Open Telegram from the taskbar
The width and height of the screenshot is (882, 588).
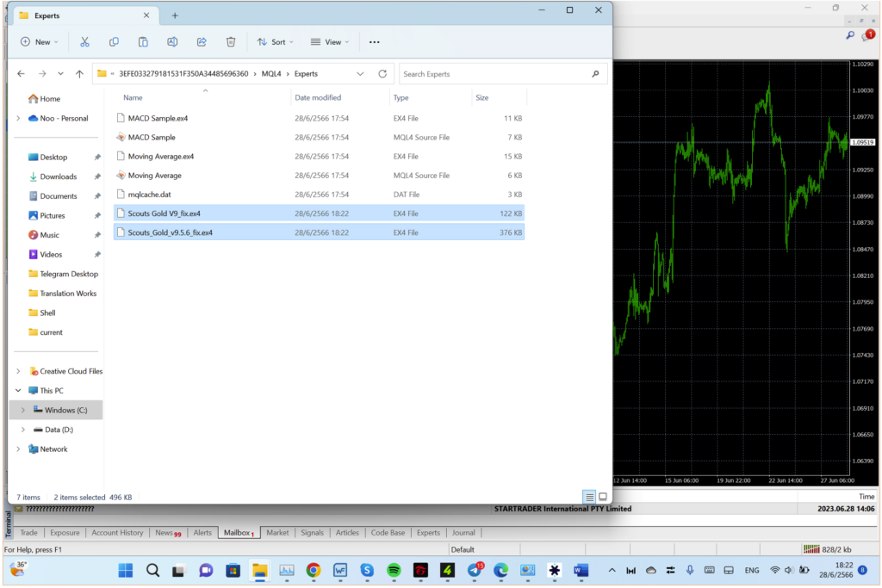[x=475, y=570]
